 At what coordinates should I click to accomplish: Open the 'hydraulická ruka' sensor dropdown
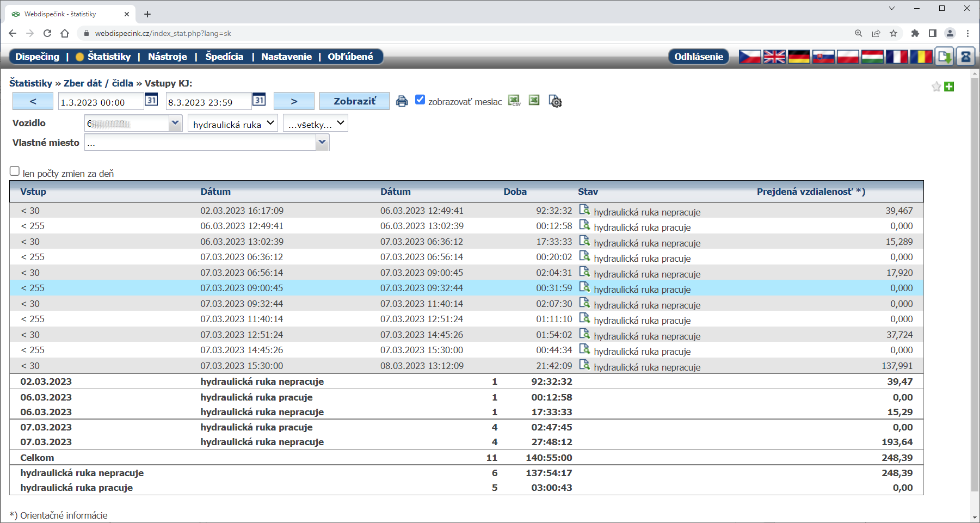232,124
